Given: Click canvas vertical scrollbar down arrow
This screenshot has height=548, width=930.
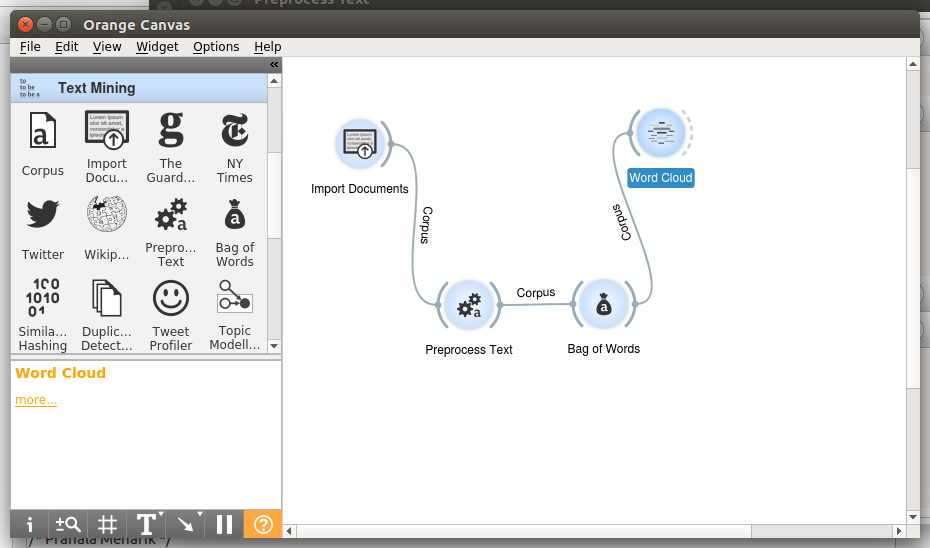Looking at the screenshot, I should point(913,517).
